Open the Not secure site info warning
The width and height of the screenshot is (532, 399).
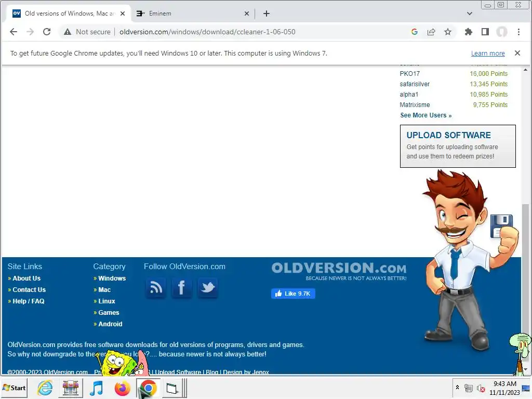tap(87, 32)
